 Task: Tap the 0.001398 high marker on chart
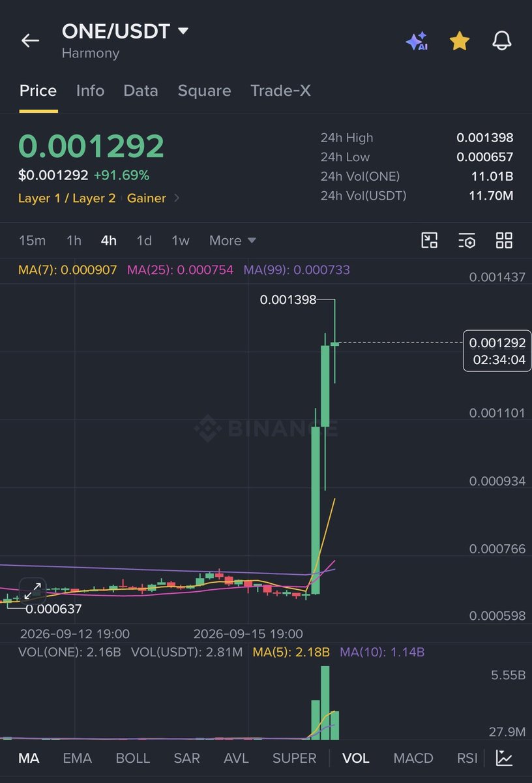(288, 299)
